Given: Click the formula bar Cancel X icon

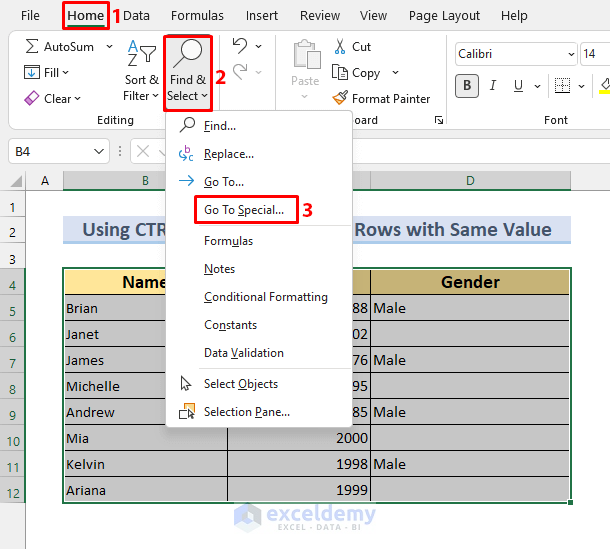Looking at the screenshot, I should (143, 151).
